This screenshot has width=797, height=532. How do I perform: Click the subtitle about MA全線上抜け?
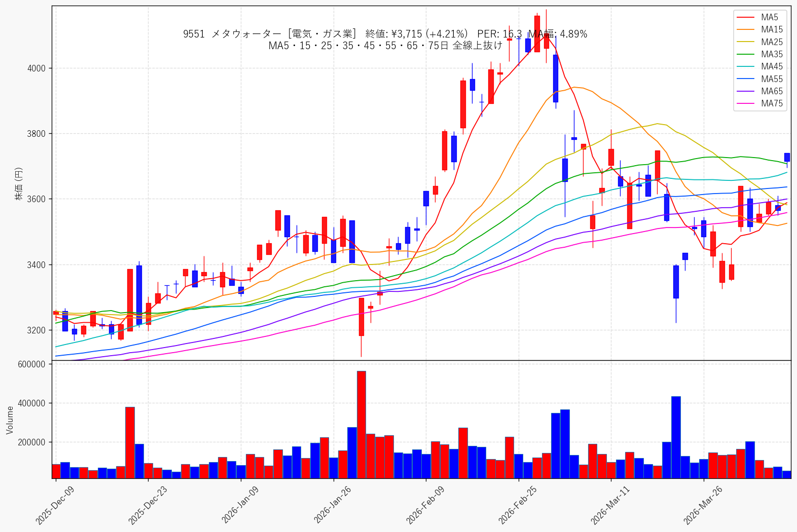click(x=385, y=46)
